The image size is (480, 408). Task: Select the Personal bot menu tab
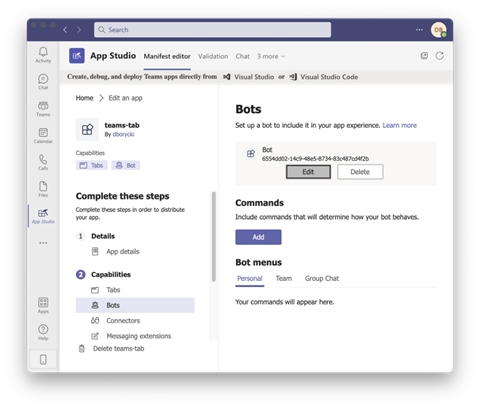coord(250,279)
